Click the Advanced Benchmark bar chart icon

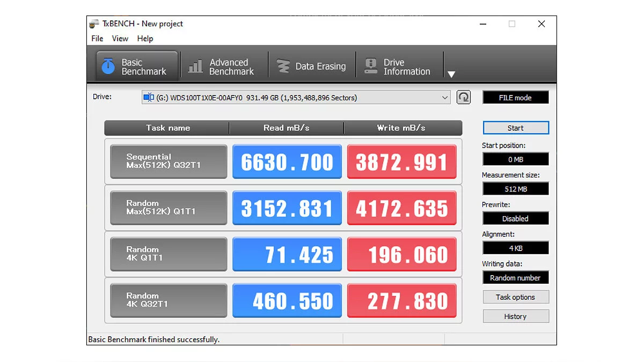[x=195, y=67]
